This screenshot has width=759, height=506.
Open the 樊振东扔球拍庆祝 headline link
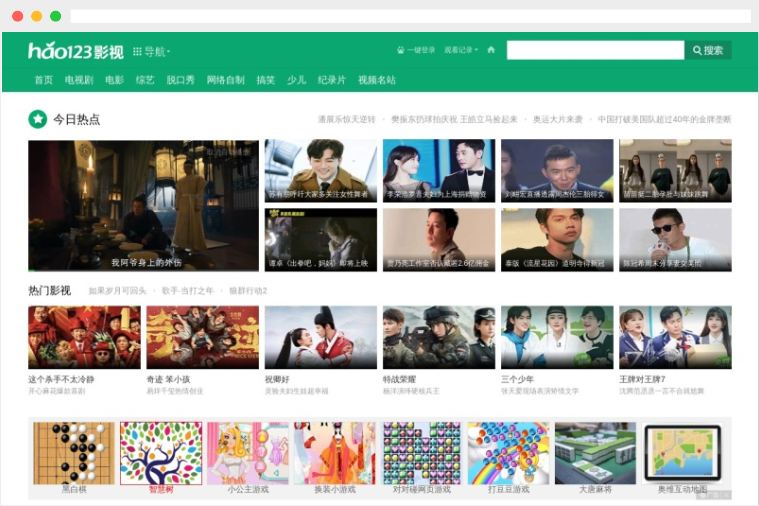point(454,119)
